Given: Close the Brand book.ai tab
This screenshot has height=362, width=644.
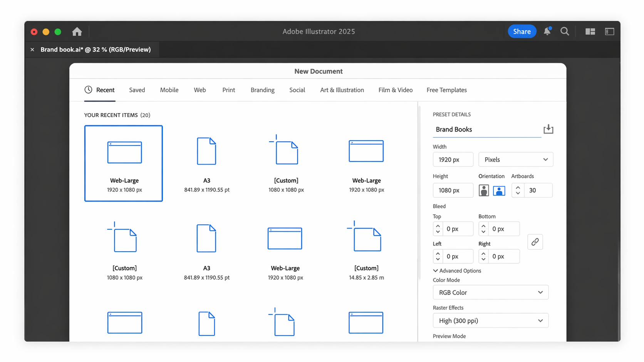Looking at the screenshot, I should [32, 50].
